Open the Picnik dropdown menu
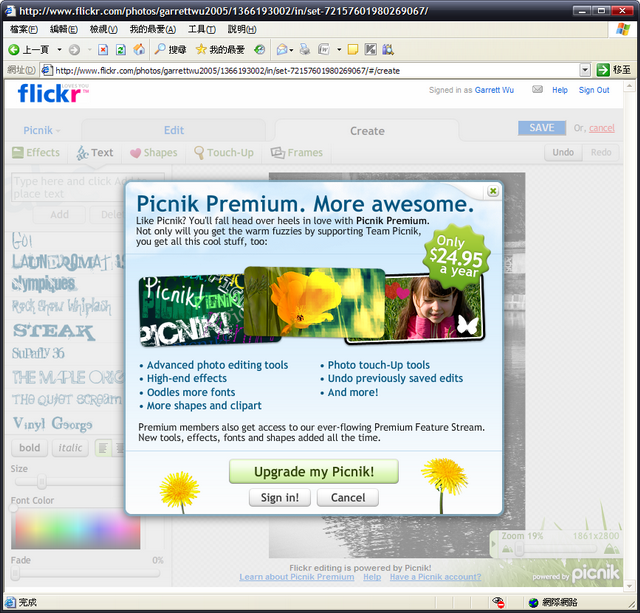Image resolution: width=640 pixels, height=613 pixels. click(x=42, y=130)
